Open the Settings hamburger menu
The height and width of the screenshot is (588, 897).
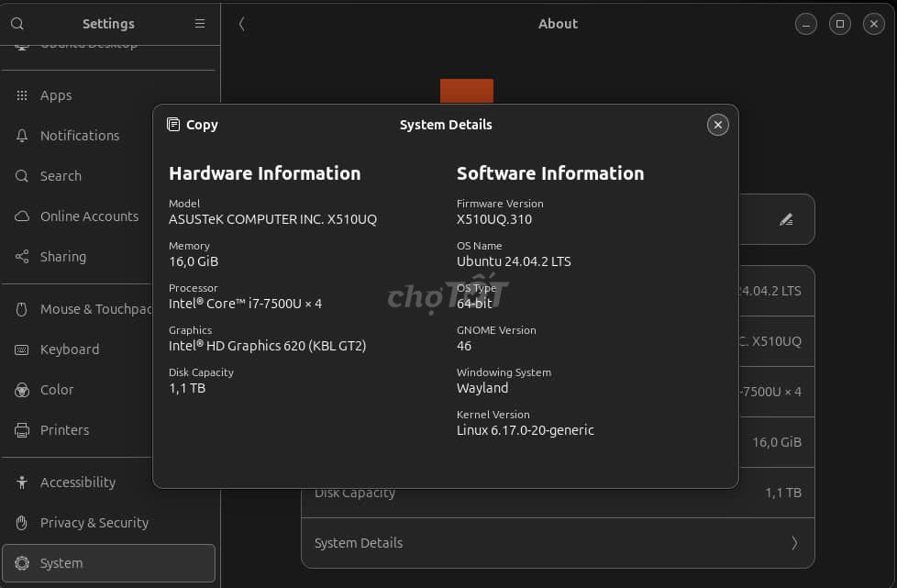[200, 24]
